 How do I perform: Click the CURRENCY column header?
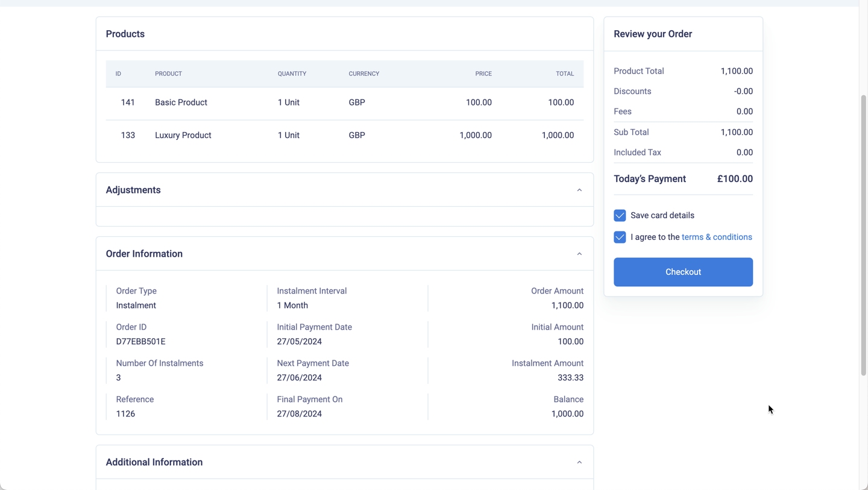[364, 74]
